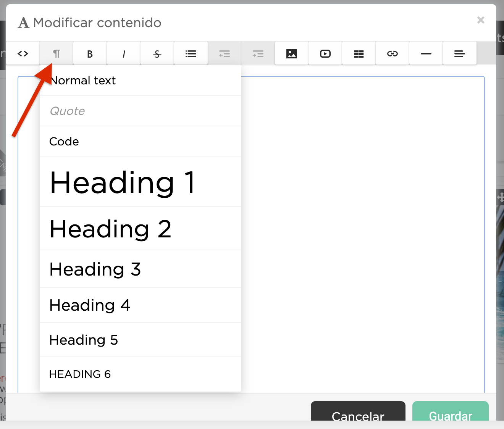
Task: Toggle italic formatting
Action: click(123, 53)
